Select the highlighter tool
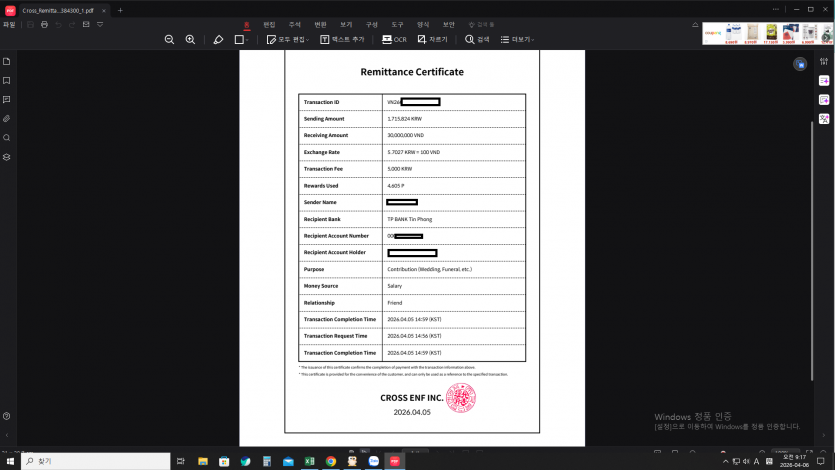Viewport: 835px width, 470px height. click(x=218, y=39)
